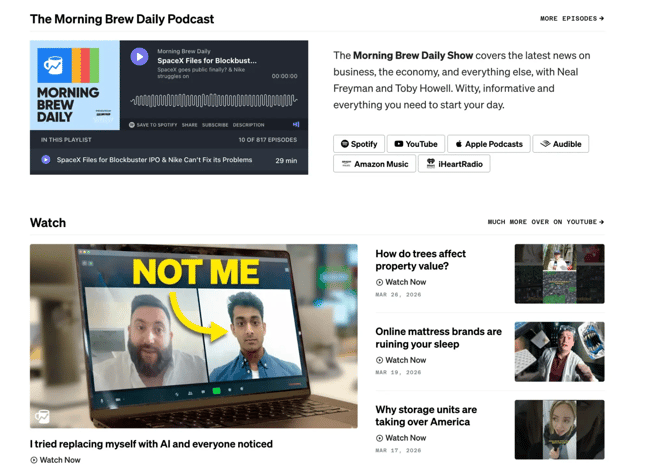
Task: Click Much More Over on YouTube link
Action: 546,222
